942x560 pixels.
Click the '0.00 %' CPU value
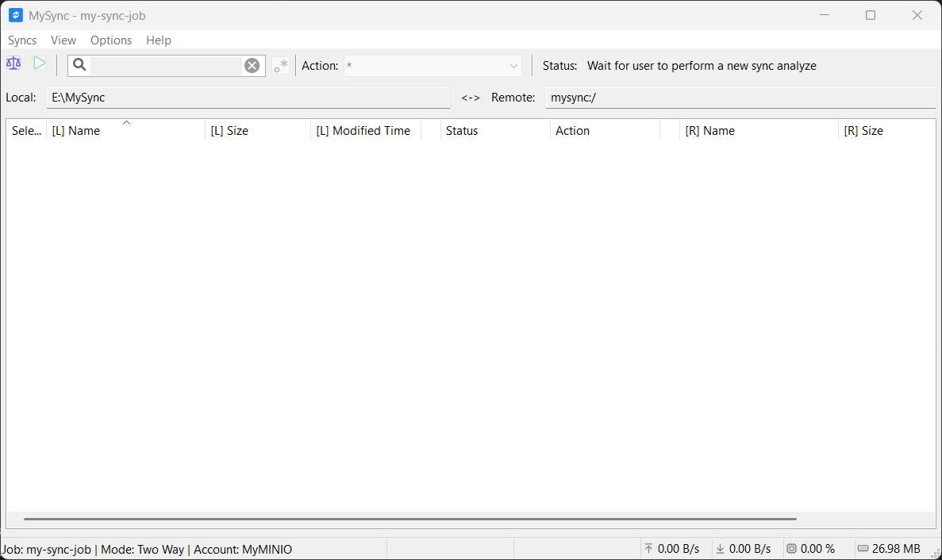(x=817, y=549)
